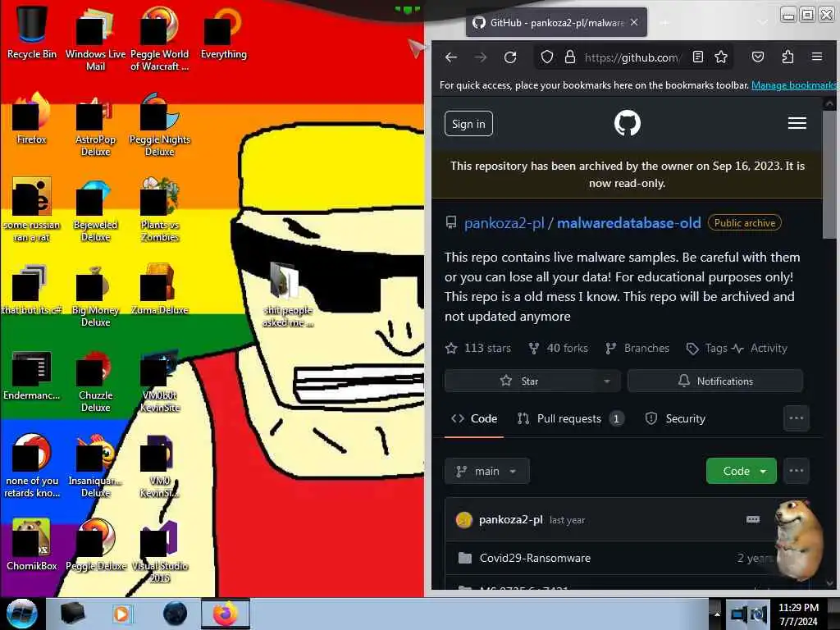Open media player taskbar icon
The width and height of the screenshot is (840, 630).
[x=122, y=614]
